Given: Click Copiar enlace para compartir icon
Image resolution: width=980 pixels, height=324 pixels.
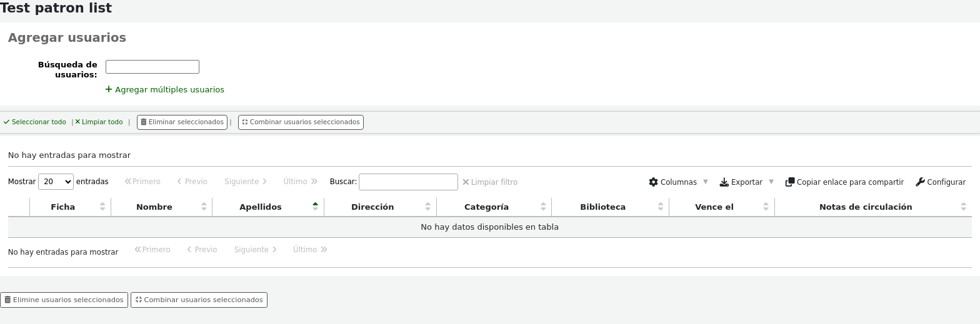Looking at the screenshot, I should (790, 182).
